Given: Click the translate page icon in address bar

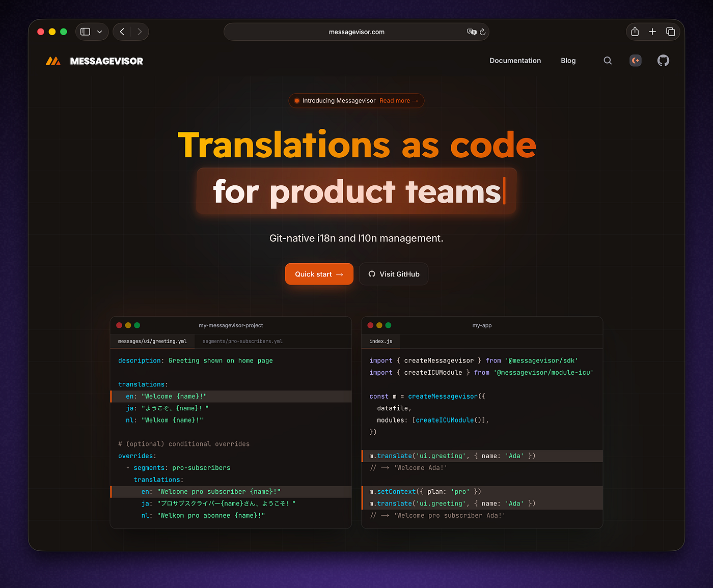Looking at the screenshot, I should (472, 32).
